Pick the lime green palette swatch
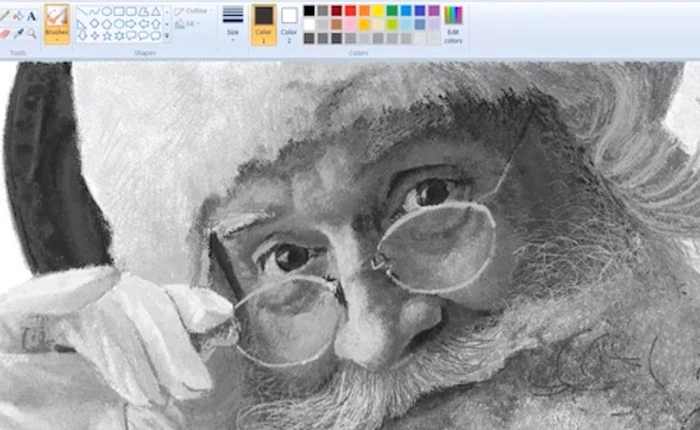 (392, 25)
